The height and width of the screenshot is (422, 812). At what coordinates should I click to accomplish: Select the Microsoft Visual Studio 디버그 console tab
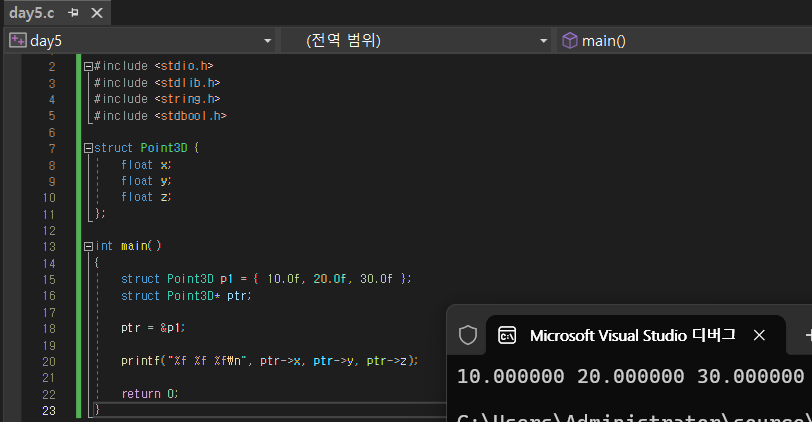point(635,335)
